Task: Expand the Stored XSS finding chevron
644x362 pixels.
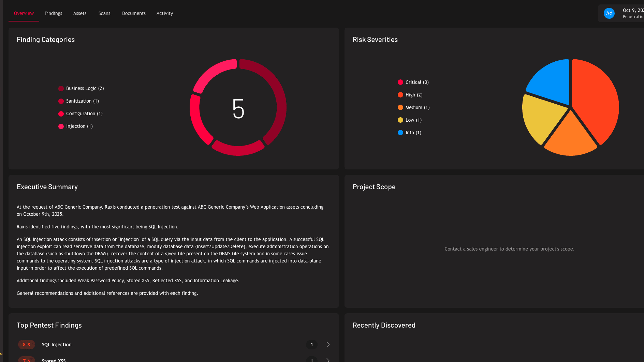Action: [x=327, y=360]
